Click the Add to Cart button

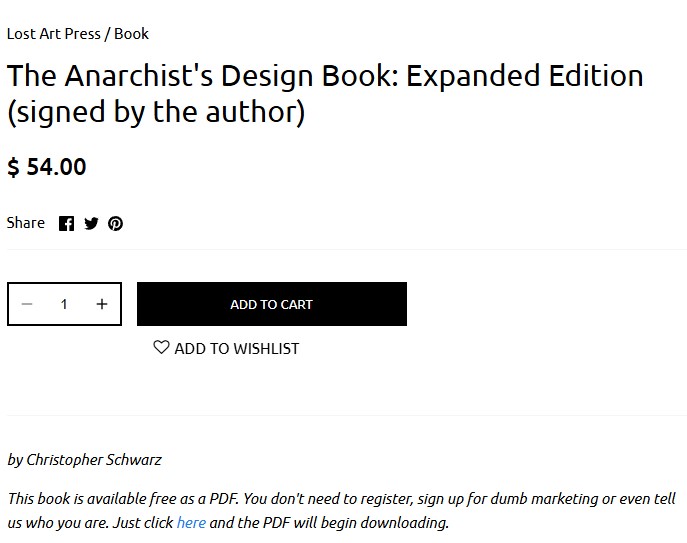272,304
